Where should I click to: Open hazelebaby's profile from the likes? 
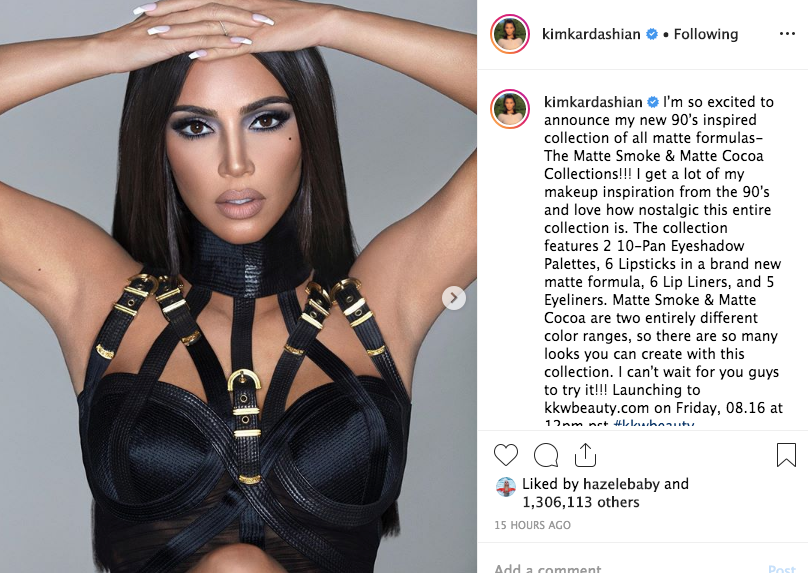click(x=621, y=484)
